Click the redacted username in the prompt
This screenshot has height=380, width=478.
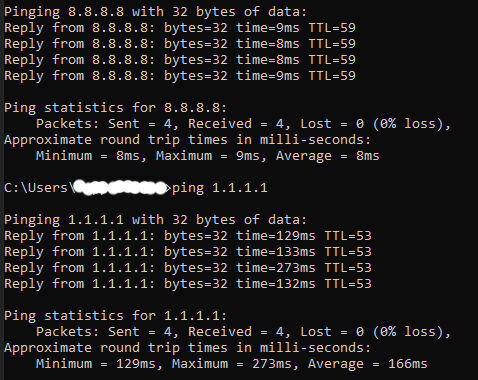[121, 187]
